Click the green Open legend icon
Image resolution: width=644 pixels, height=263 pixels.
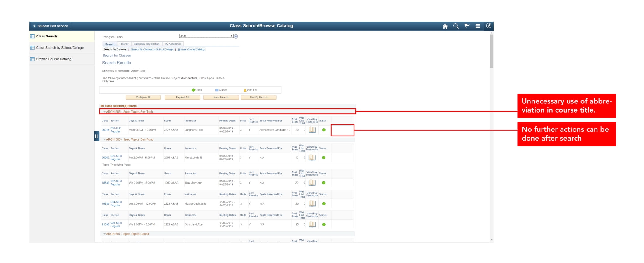pos(193,90)
